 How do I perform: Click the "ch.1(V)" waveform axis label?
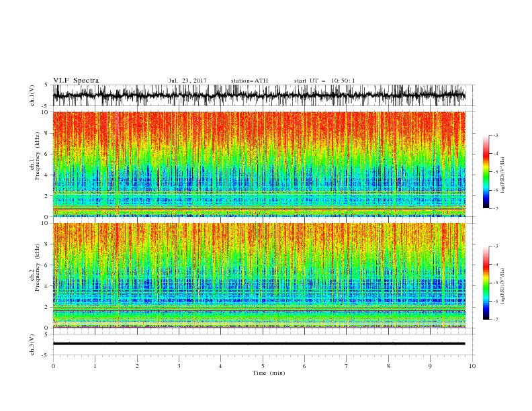coord(32,95)
